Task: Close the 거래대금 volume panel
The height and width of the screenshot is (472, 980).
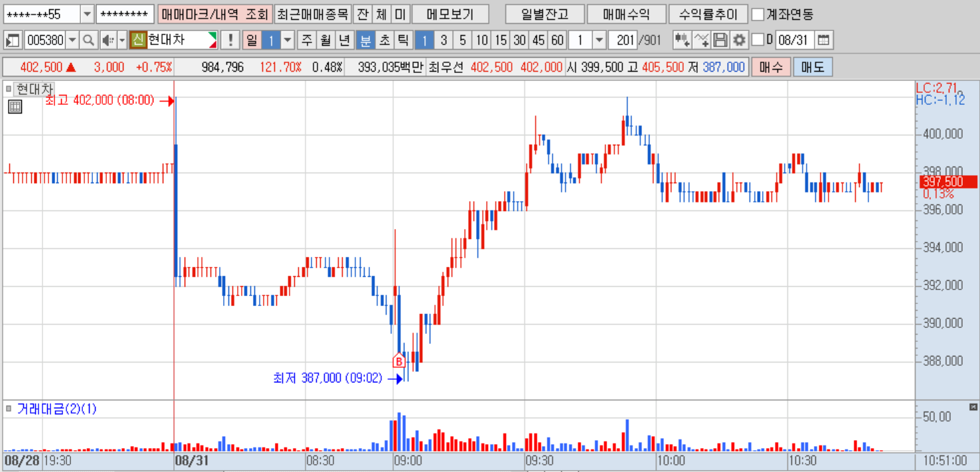Action: pyautogui.click(x=973, y=406)
